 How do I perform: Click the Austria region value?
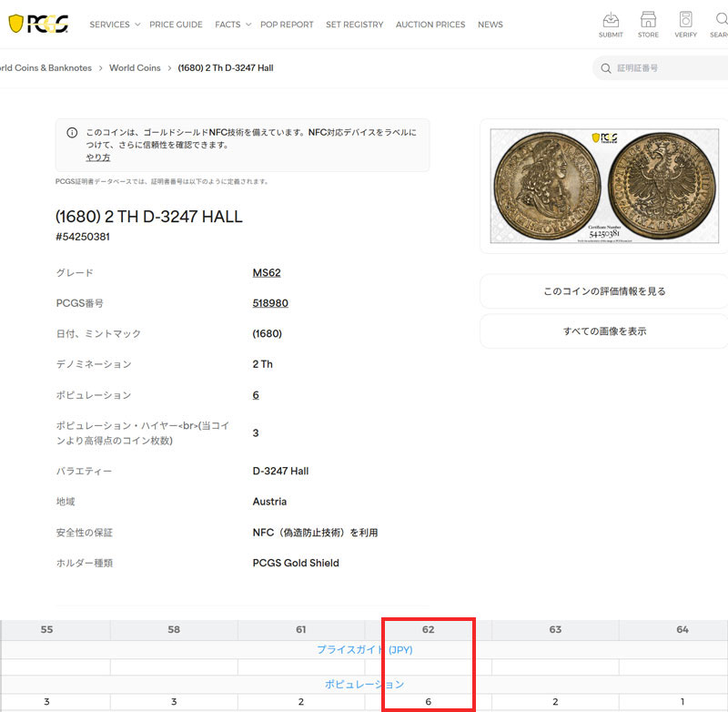point(269,502)
